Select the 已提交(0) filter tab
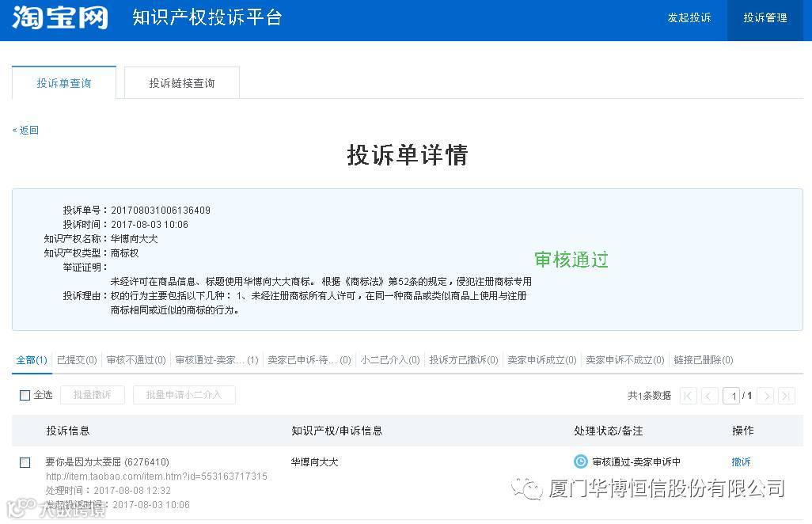Screen dimensions: 812x524 coord(77,360)
